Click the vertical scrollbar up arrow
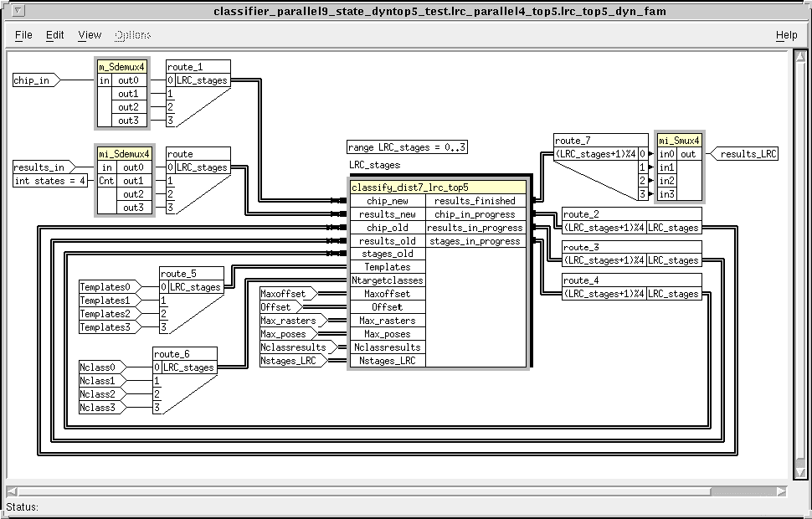The width and height of the screenshot is (812, 519). click(x=800, y=55)
